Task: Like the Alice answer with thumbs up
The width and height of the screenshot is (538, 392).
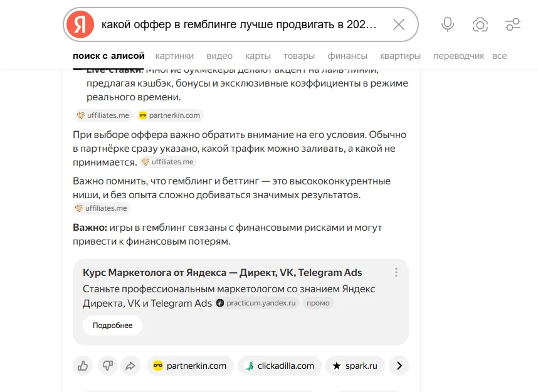Action: coord(83,366)
